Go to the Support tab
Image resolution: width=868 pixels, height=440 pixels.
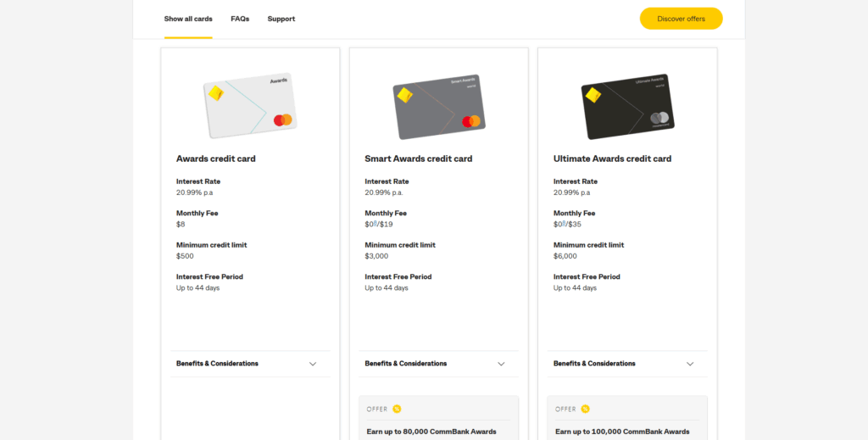[x=281, y=19]
